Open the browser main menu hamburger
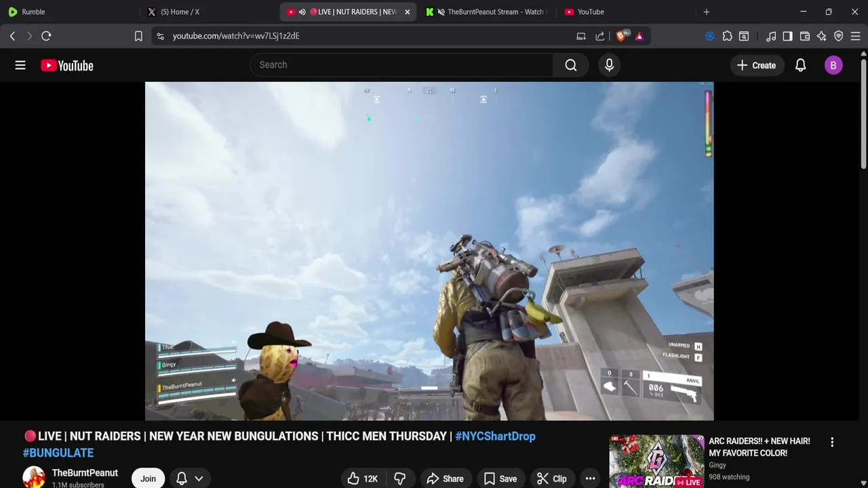Screen dimensions: 868x488 856,36
